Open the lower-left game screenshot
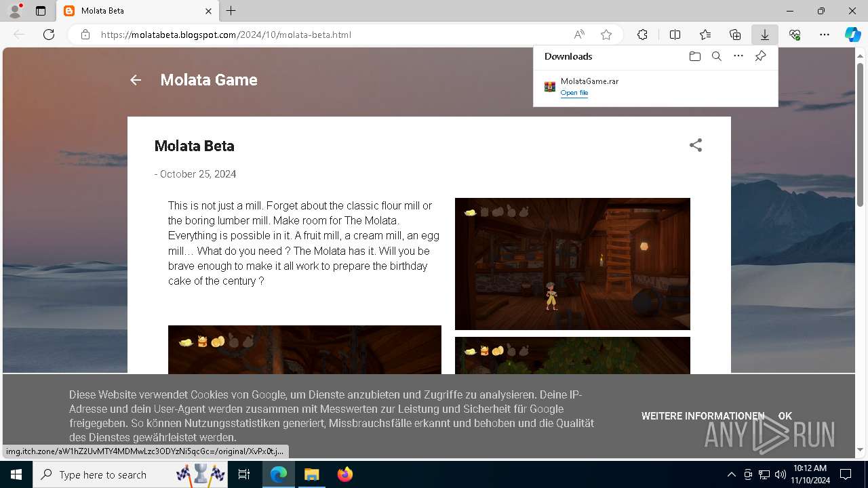 304,349
